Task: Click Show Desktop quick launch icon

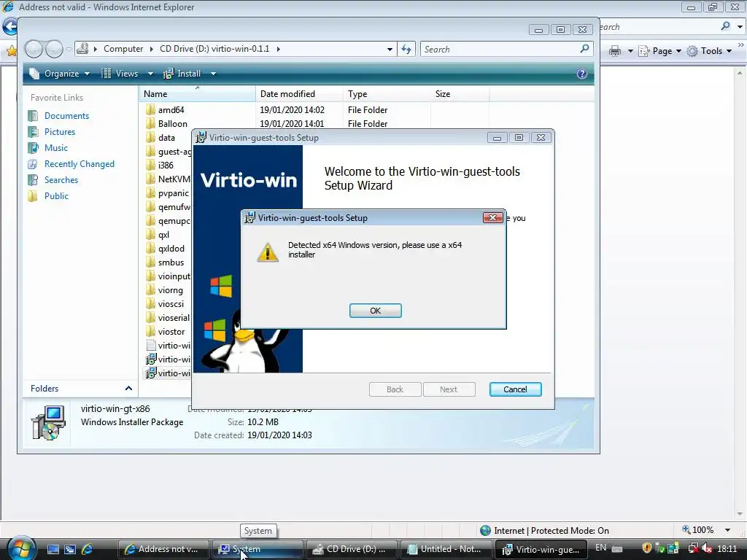Action: pos(53,549)
